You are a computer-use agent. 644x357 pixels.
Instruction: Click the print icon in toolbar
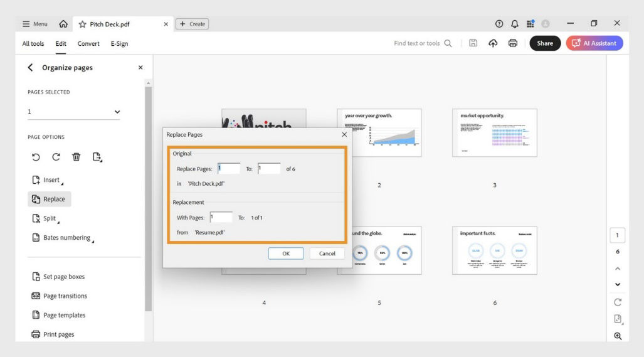tap(512, 43)
